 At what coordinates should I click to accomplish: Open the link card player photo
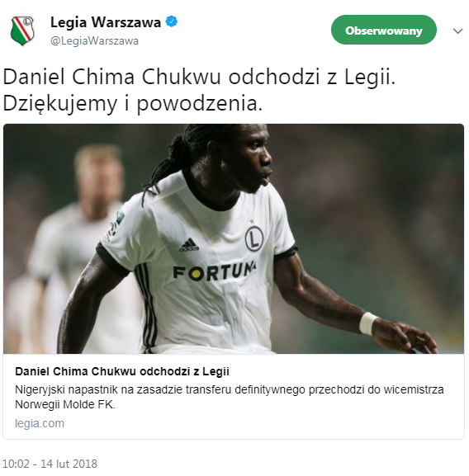click(x=234, y=239)
